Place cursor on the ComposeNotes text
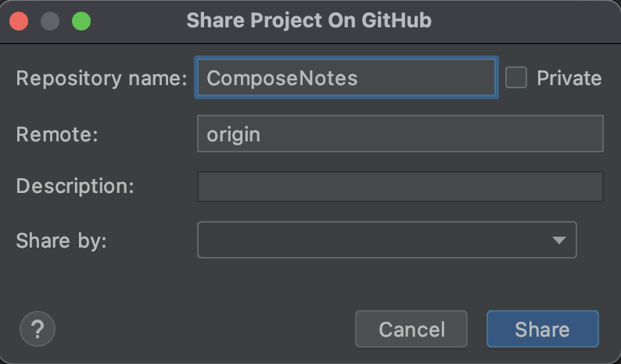 coord(282,78)
